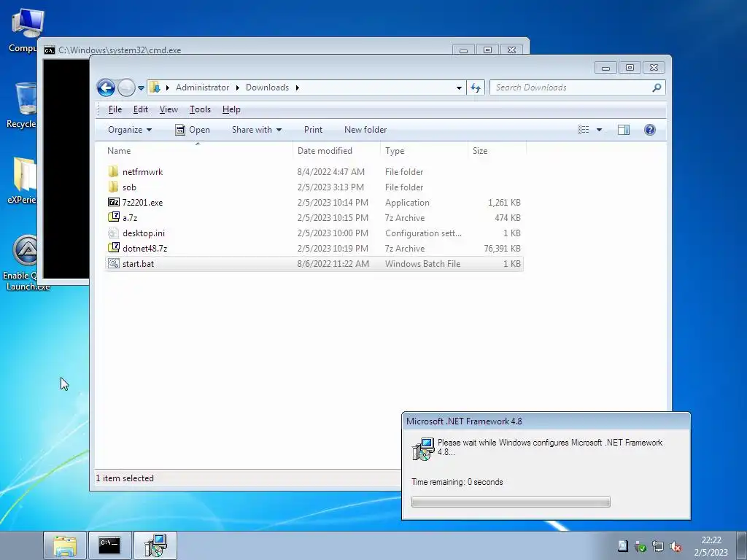Open the More view options arrow
The height and width of the screenshot is (560, 747).
click(x=600, y=130)
